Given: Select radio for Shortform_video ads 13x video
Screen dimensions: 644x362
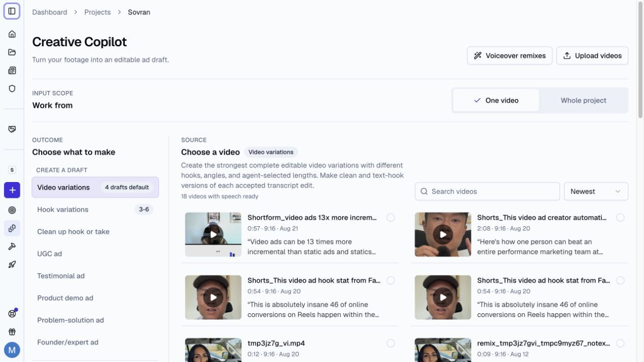Looking at the screenshot, I should (x=390, y=218).
